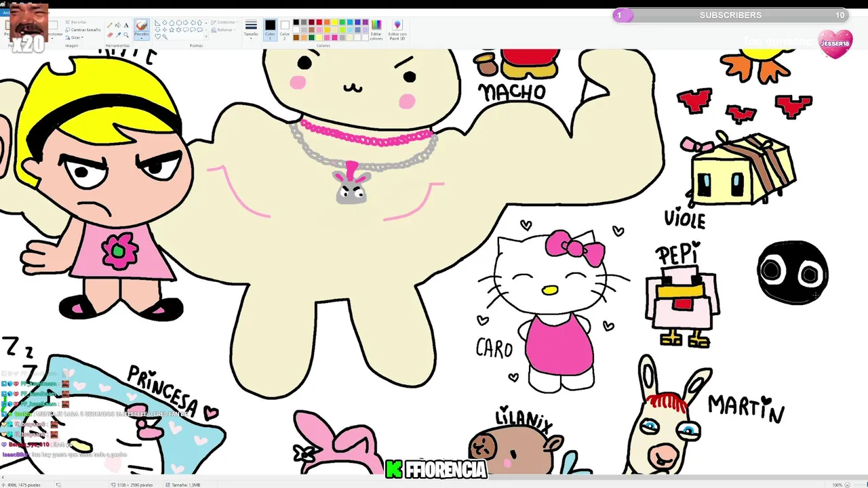Screen dimensions: 868x488
Task: Choose the right arrow shape
Action: coord(186,22)
